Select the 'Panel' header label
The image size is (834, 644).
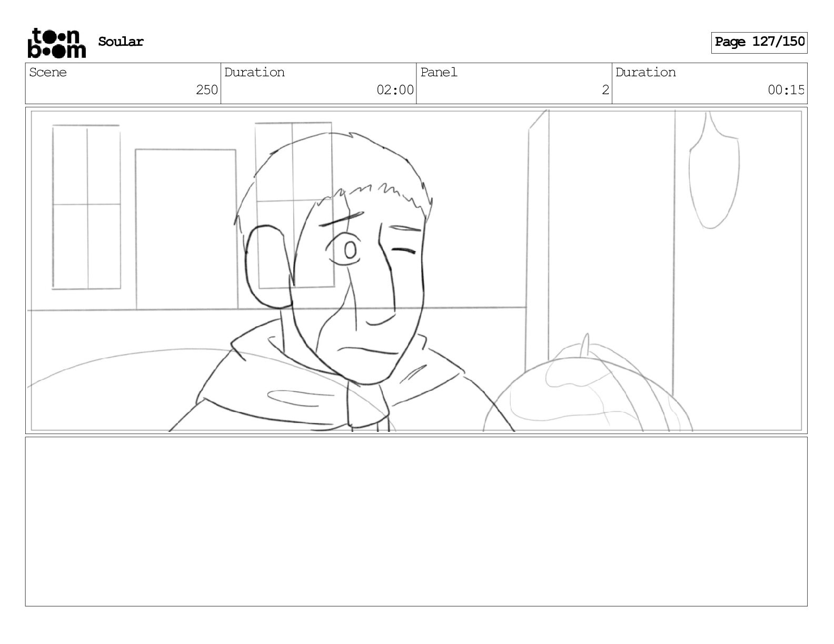tap(439, 72)
